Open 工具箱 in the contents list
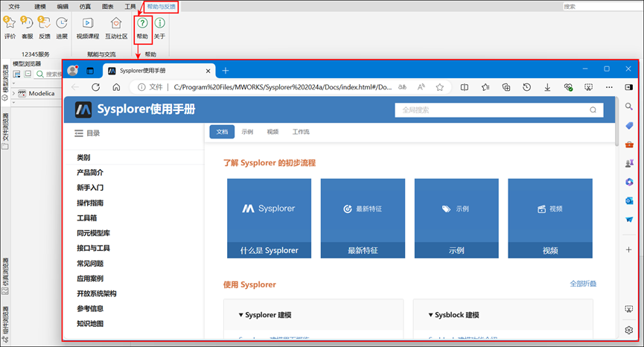Image resolution: width=644 pixels, height=347 pixels. (86, 218)
